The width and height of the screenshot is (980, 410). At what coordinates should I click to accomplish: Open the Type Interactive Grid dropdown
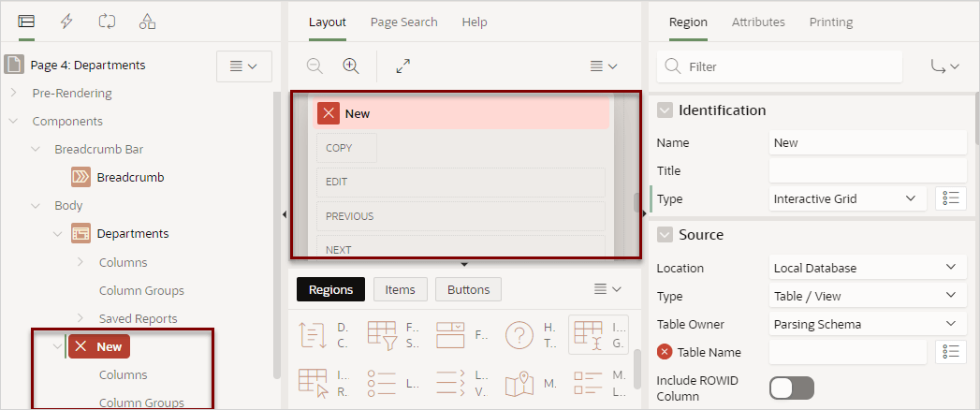(x=847, y=198)
